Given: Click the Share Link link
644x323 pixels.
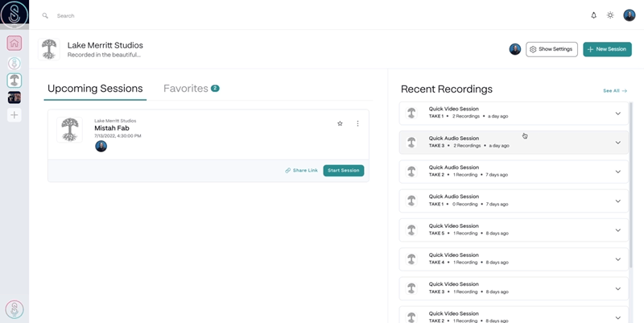Looking at the screenshot, I should coord(301,171).
